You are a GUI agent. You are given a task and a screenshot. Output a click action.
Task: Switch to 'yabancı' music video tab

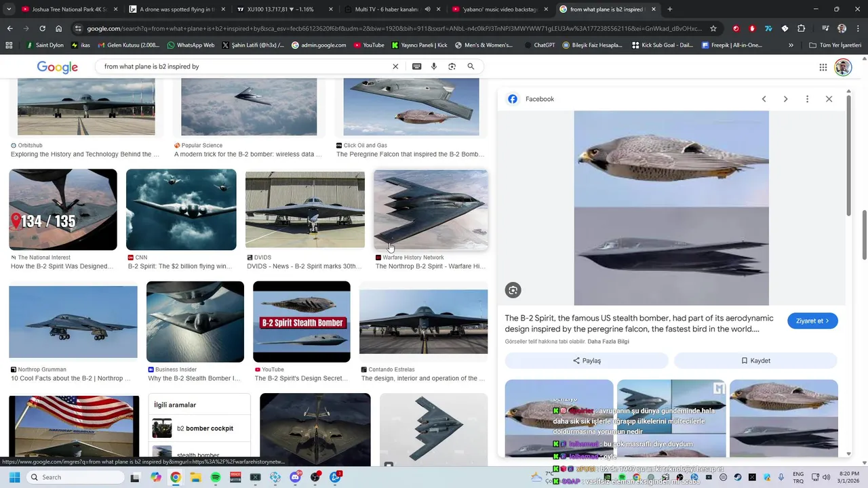pyautogui.click(x=500, y=9)
